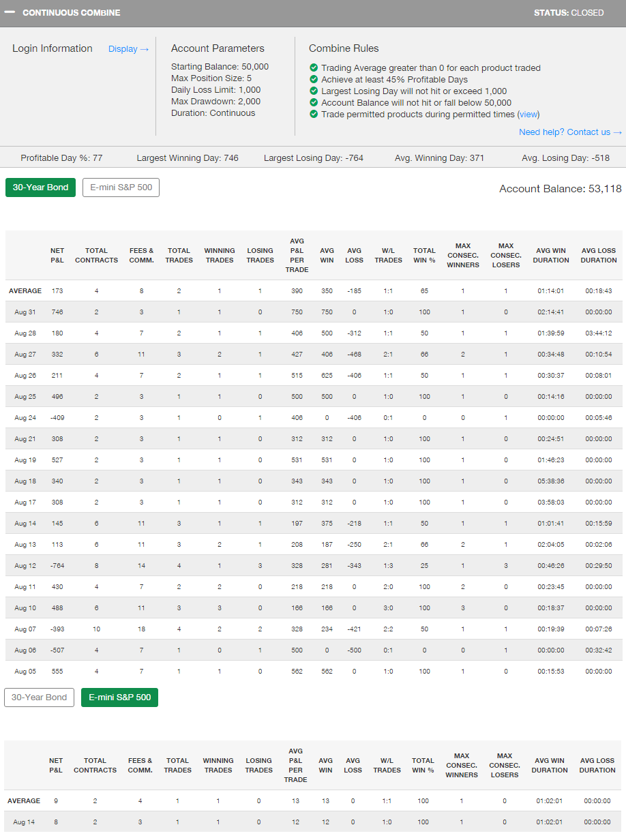
Task: Open the Need help? Contact us link
Action: coord(570,132)
